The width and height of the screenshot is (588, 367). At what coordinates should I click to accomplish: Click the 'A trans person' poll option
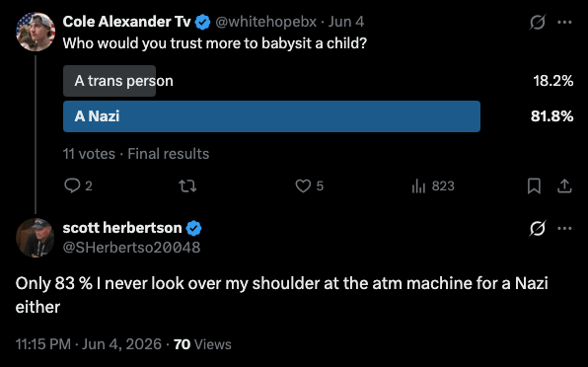tap(123, 81)
